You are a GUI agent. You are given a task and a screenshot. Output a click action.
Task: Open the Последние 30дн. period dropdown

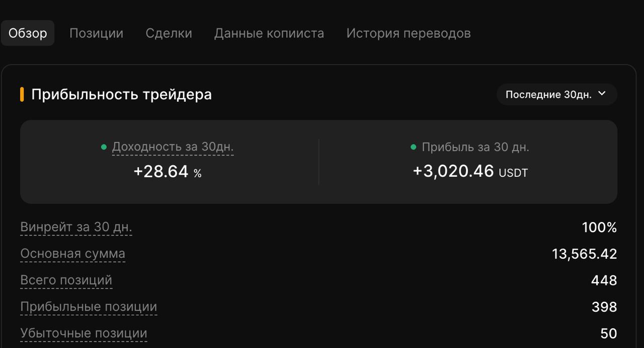click(548, 95)
